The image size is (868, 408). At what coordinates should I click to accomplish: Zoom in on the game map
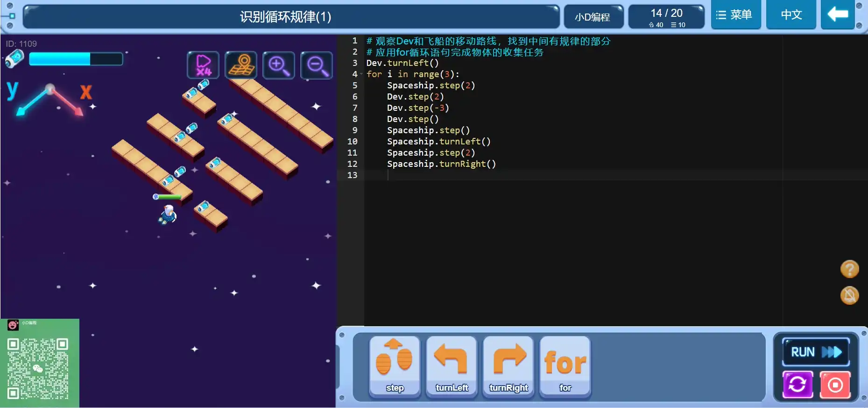[279, 65]
